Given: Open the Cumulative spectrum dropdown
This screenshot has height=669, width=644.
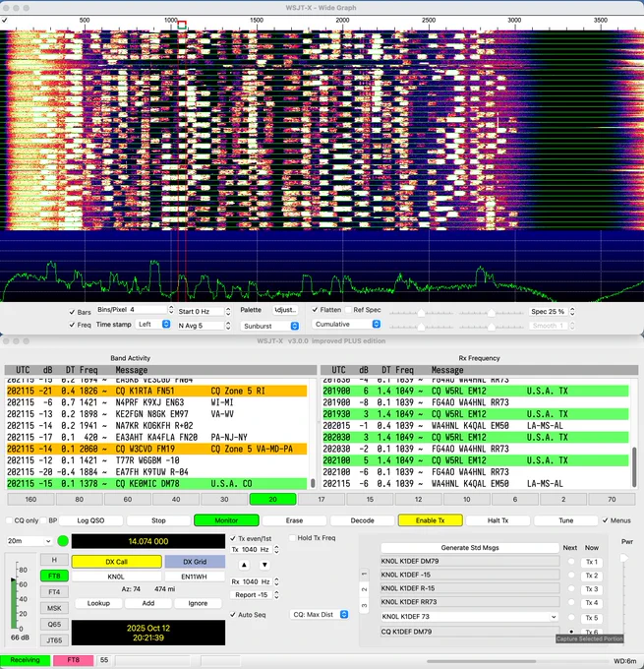Looking at the screenshot, I should pos(346,325).
